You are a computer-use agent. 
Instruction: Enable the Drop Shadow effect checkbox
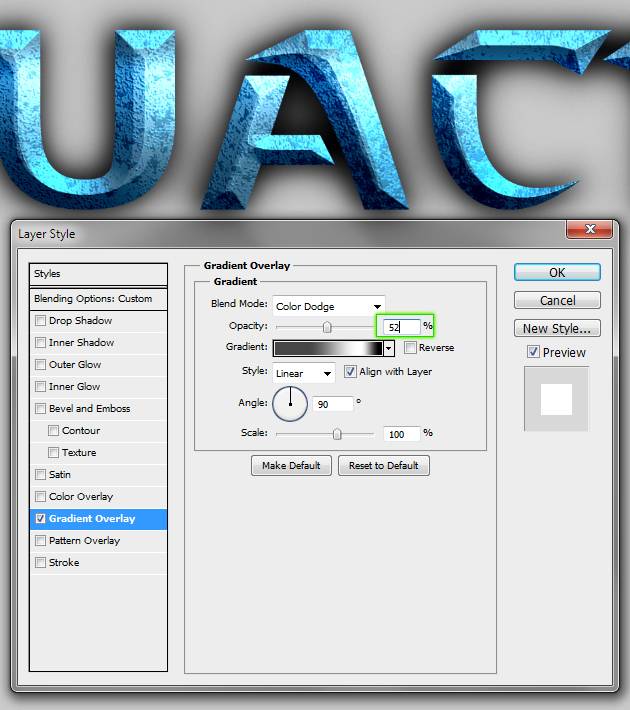pyautogui.click(x=40, y=321)
